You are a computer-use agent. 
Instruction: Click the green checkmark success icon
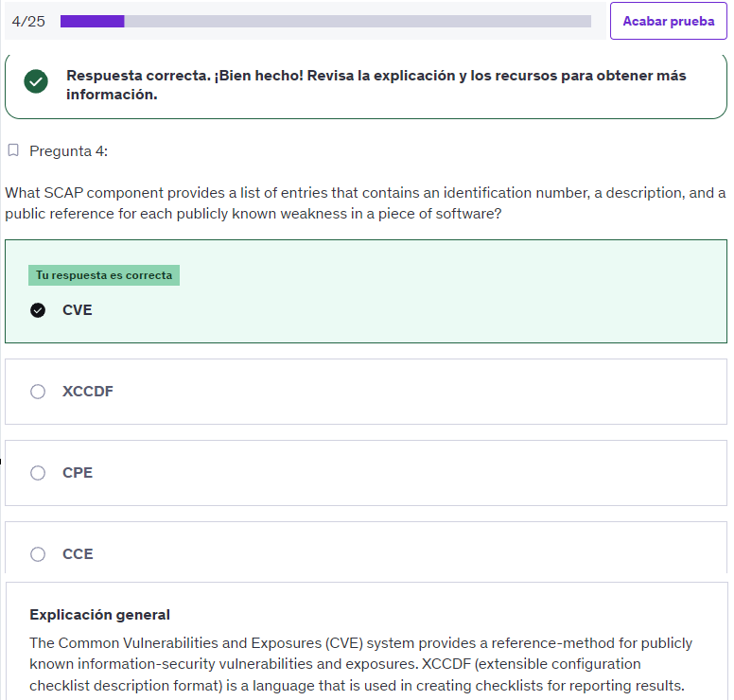pos(36,81)
